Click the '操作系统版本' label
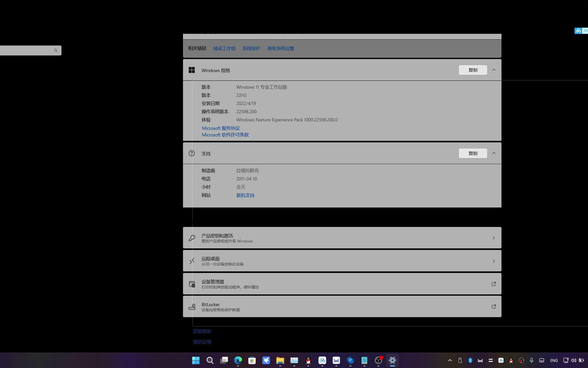Image resolution: width=588 pixels, height=368 pixels. 215,111
